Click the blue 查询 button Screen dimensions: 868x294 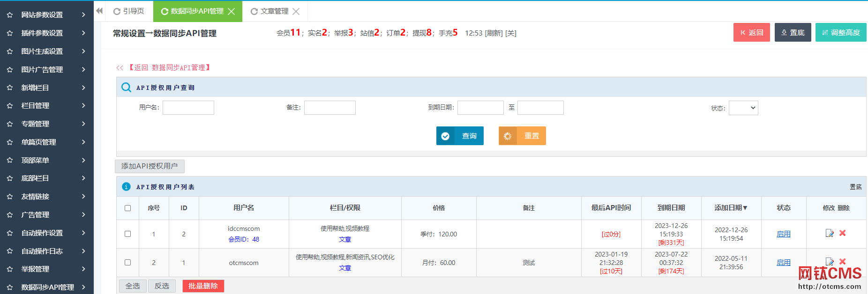tap(460, 136)
